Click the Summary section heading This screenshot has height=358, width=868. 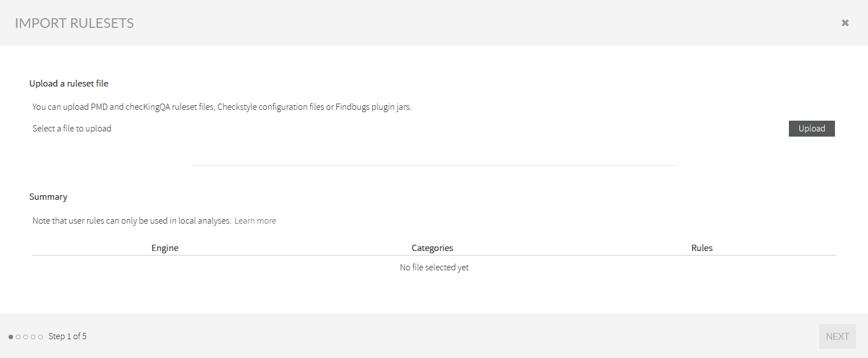(x=48, y=196)
